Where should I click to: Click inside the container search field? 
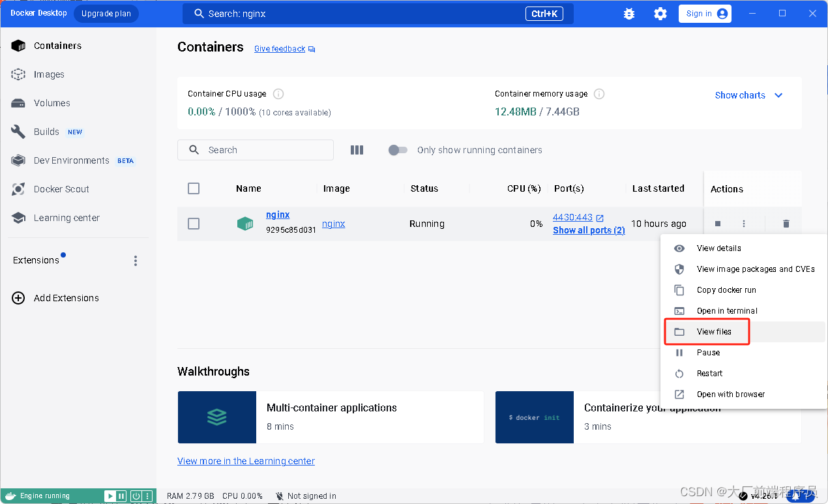pyautogui.click(x=255, y=150)
